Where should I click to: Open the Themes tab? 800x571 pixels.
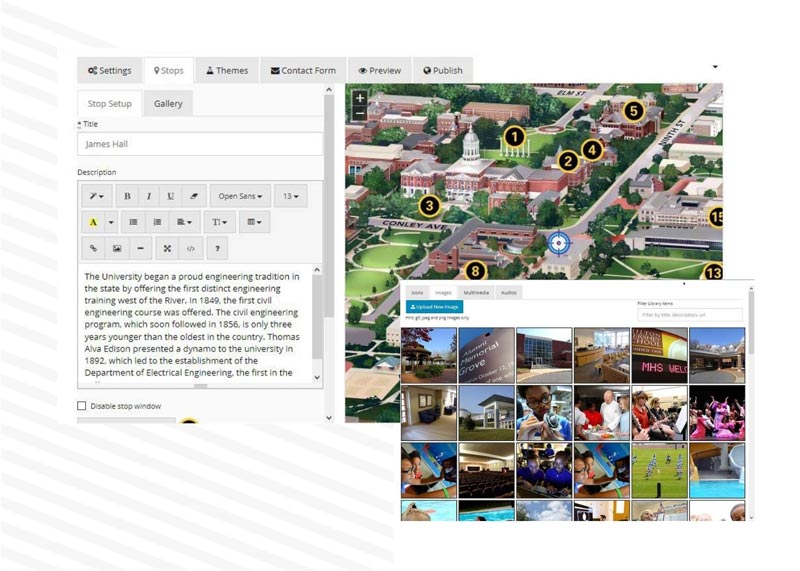(x=227, y=70)
